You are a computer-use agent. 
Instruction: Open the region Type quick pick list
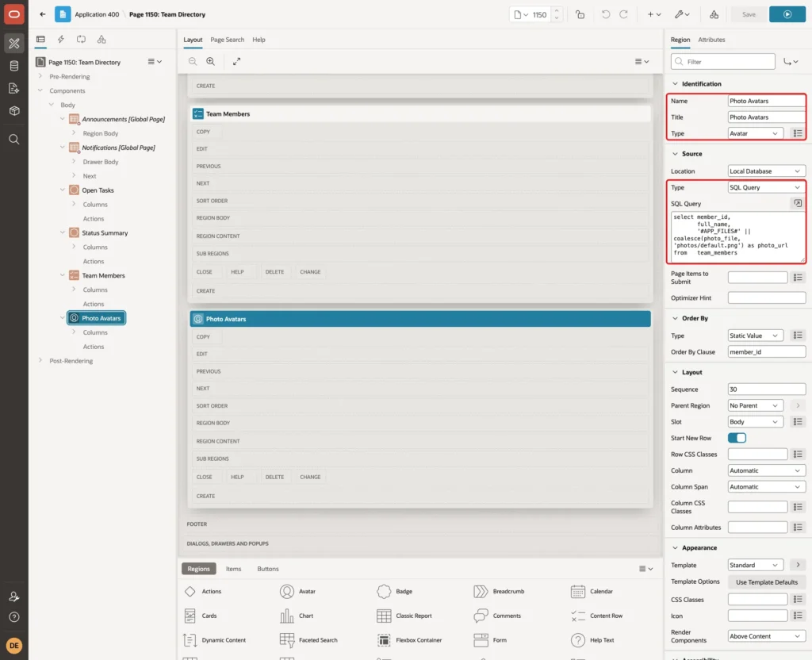click(798, 133)
